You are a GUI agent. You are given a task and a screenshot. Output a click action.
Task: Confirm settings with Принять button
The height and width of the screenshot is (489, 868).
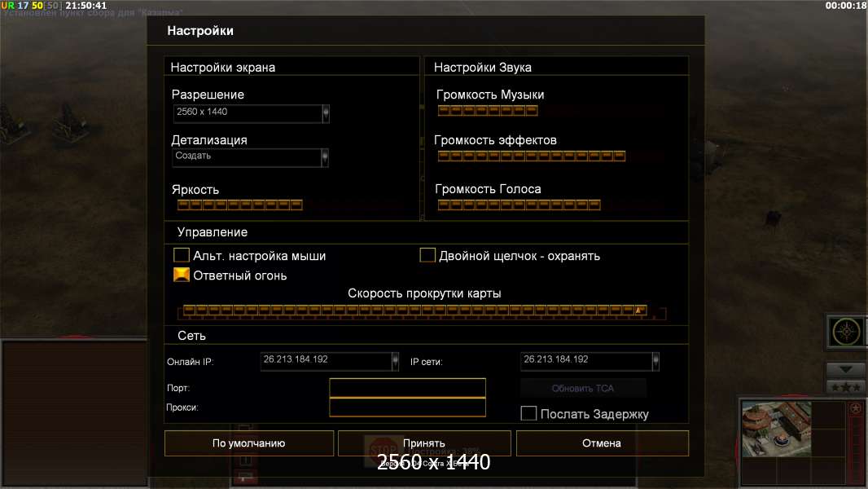click(424, 443)
